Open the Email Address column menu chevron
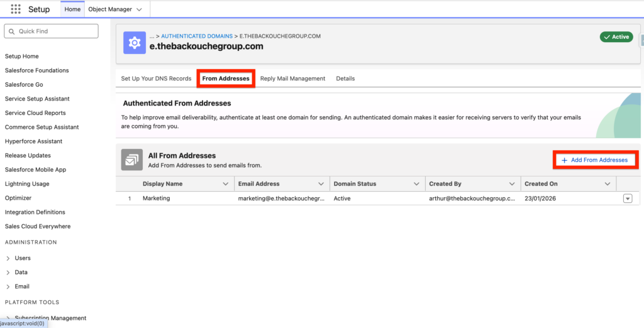Image resolution: width=644 pixels, height=328 pixels. pos(321,184)
